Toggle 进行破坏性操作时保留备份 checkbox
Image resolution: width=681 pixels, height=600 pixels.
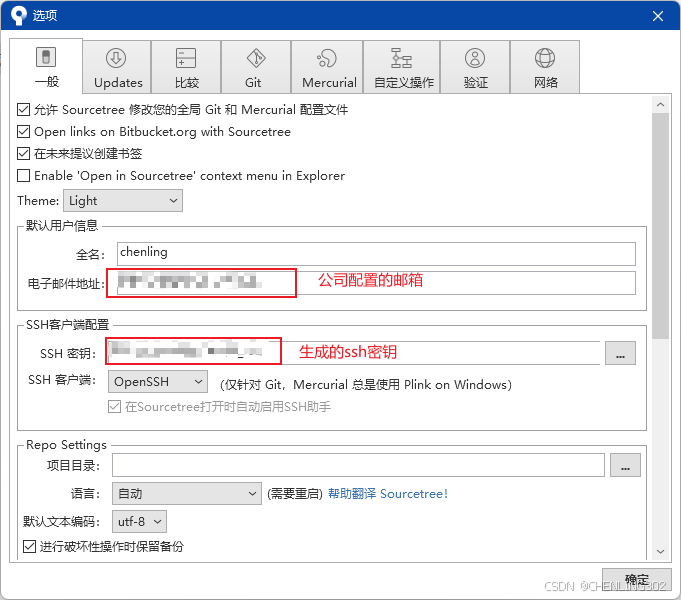point(30,546)
